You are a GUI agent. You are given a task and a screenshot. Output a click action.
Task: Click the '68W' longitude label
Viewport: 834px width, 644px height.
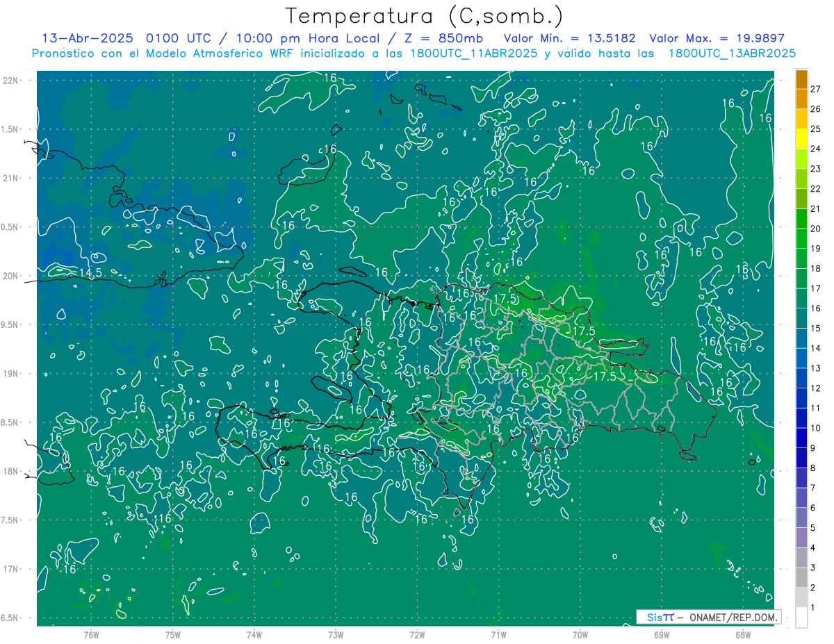tap(743, 635)
